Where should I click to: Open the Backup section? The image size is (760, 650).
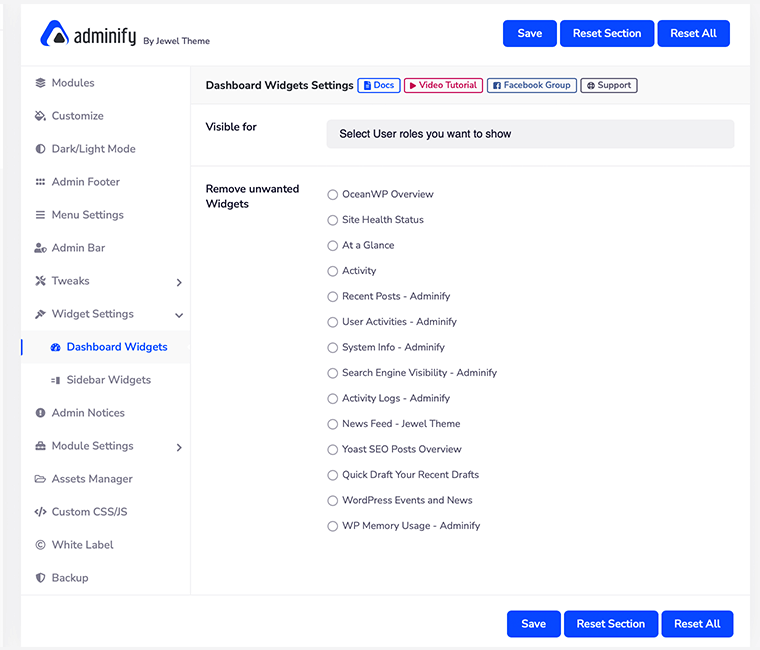tap(106, 578)
